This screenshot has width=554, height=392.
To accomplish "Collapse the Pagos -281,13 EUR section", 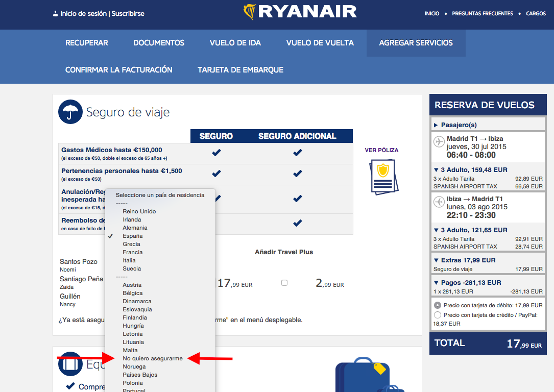I will coord(467,283).
